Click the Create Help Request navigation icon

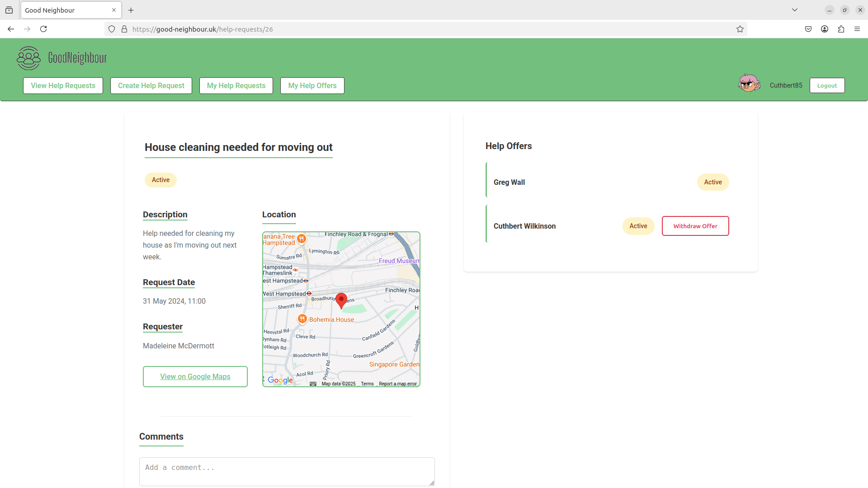(x=151, y=85)
